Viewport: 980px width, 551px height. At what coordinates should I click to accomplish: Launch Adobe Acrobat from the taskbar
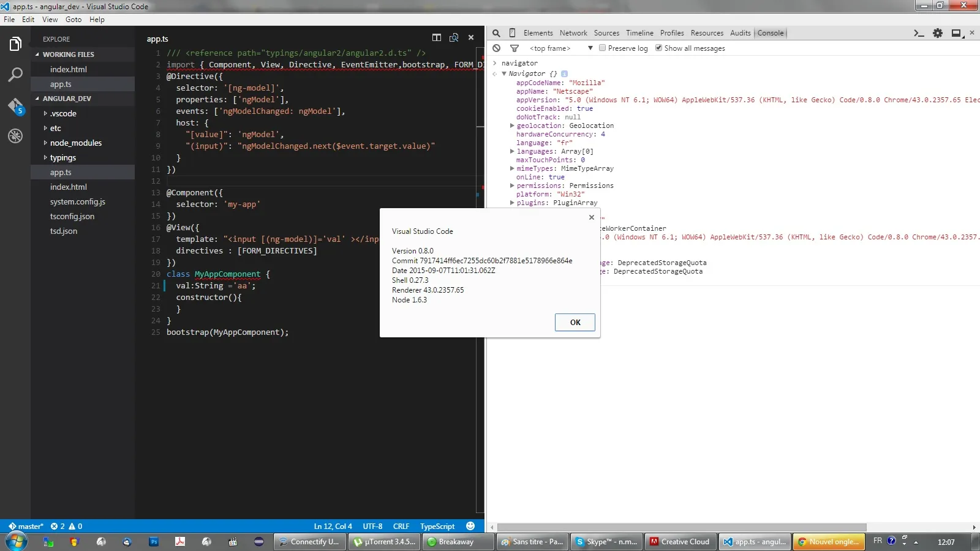tap(180, 542)
